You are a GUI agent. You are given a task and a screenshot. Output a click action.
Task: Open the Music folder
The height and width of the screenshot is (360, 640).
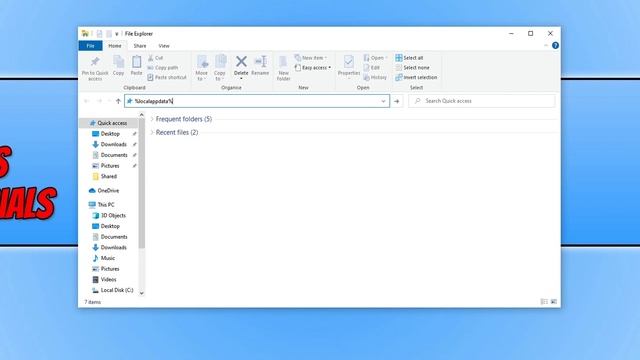(x=107, y=258)
